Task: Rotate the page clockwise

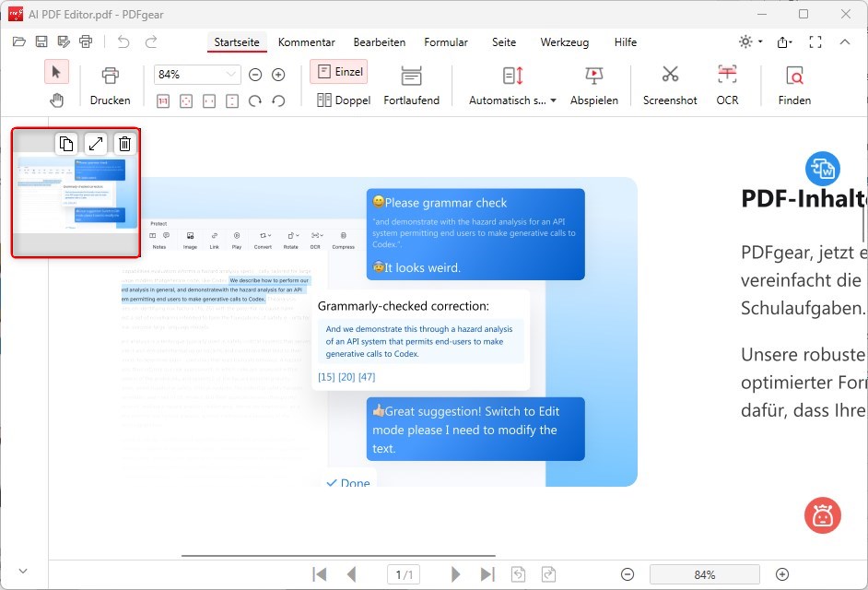Action: (255, 101)
